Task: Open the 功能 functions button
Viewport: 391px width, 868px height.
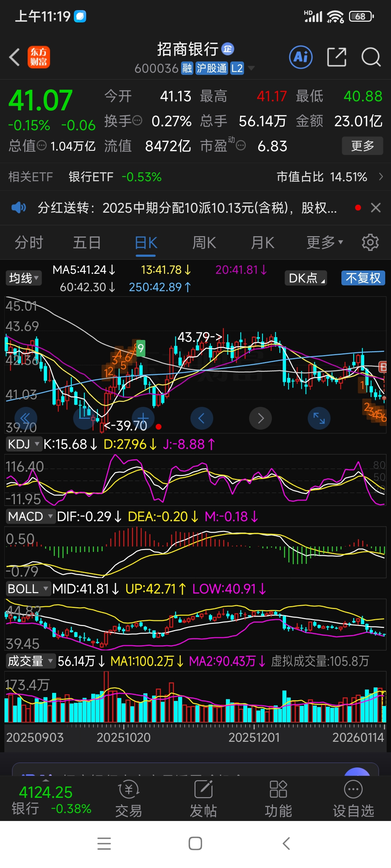Action: pos(278,799)
